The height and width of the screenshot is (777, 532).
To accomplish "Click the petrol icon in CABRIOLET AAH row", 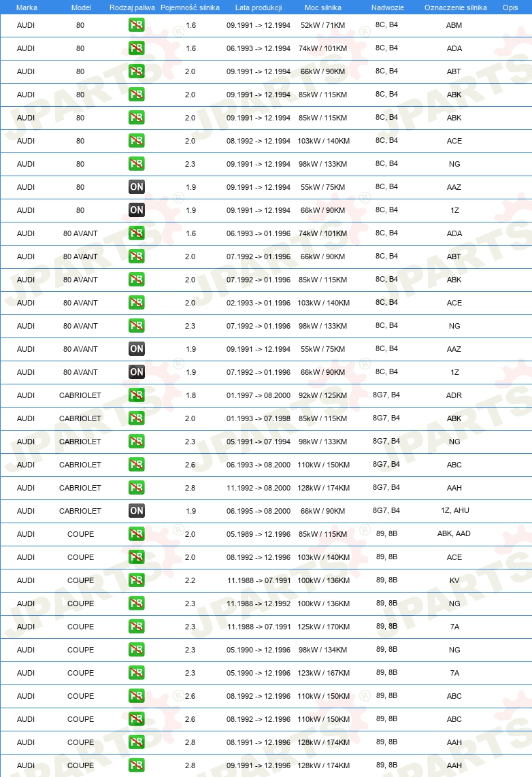I will coord(136,488).
